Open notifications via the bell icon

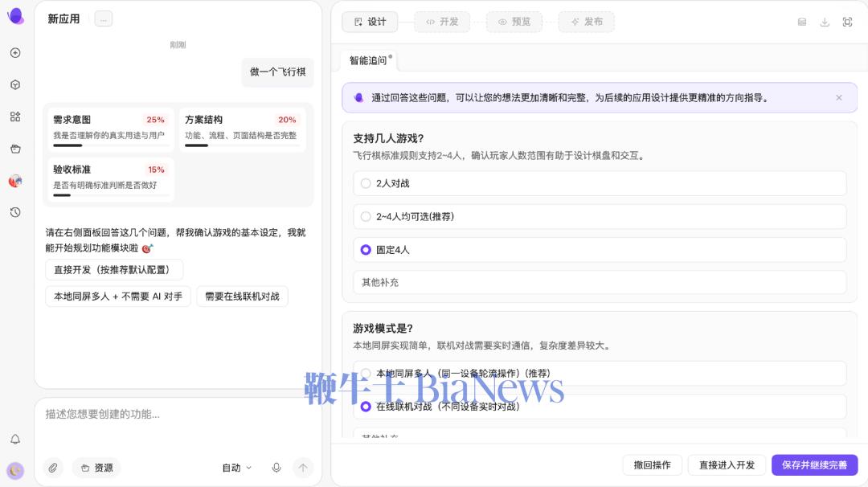(x=15, y=440)
